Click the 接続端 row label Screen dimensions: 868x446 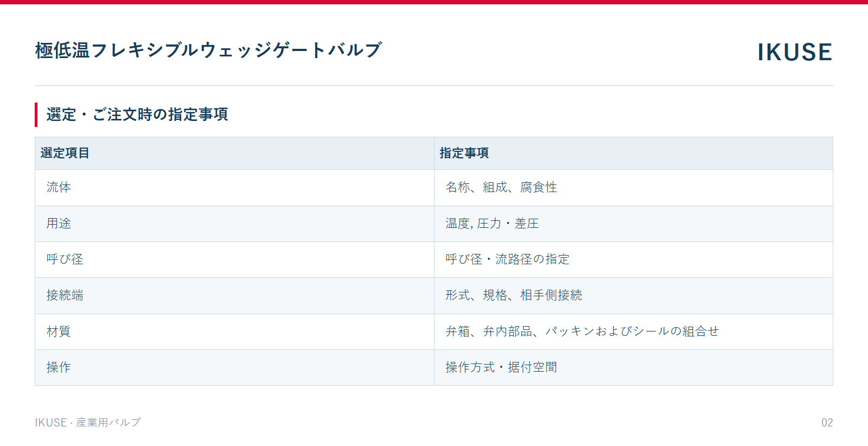65,295
